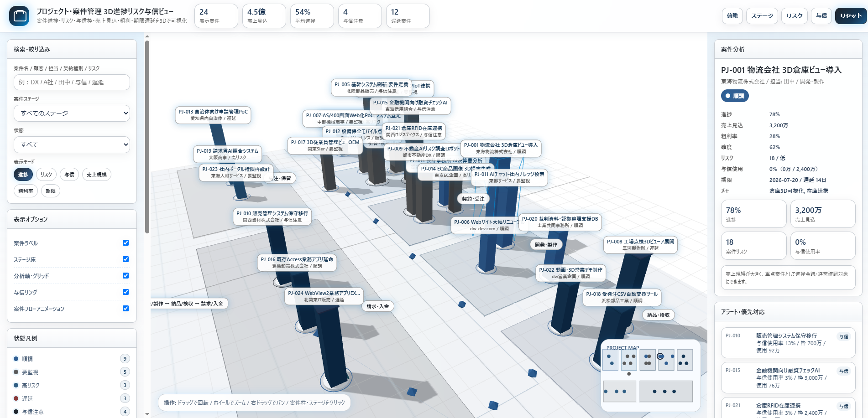Select PJ-019 請求書AI照合システム label
Screen dimensions: 868x418
tap(227, 154)
